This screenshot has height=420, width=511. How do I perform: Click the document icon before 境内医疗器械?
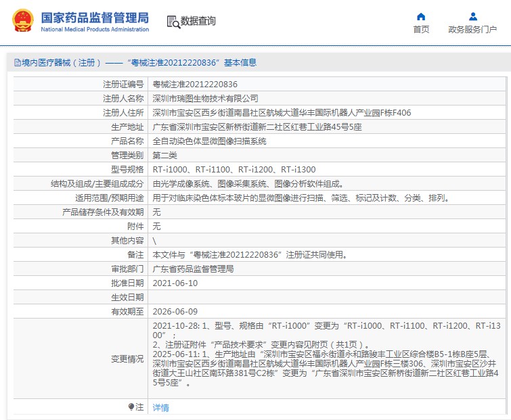pos(18,62)
